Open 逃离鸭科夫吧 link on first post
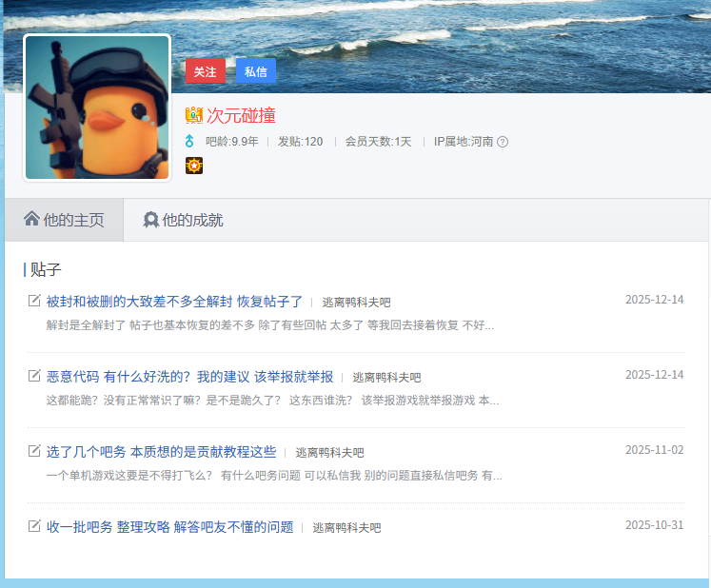 (x=356, y=303)
